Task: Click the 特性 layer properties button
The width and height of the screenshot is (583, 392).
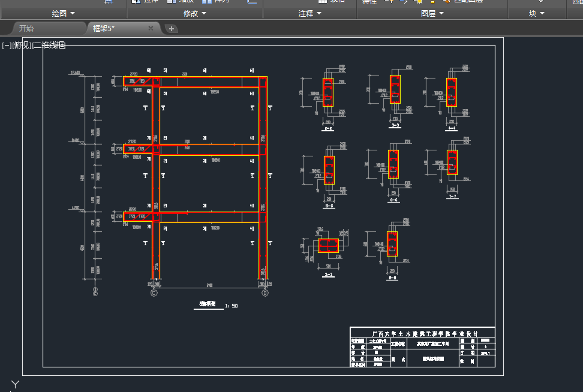Action: click(x=369, y=2)
